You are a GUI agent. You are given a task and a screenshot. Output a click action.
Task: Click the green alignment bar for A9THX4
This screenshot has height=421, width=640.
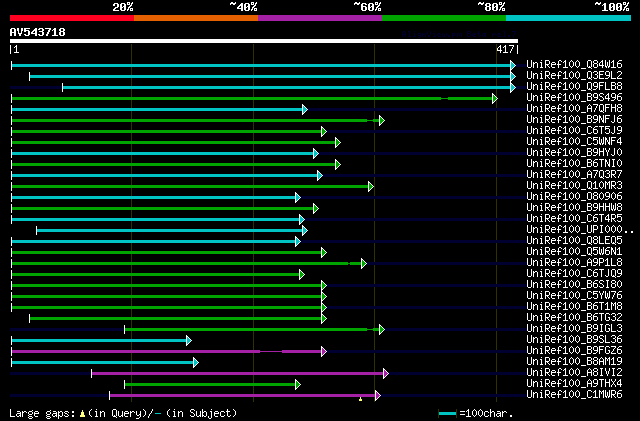click(210, 384)
